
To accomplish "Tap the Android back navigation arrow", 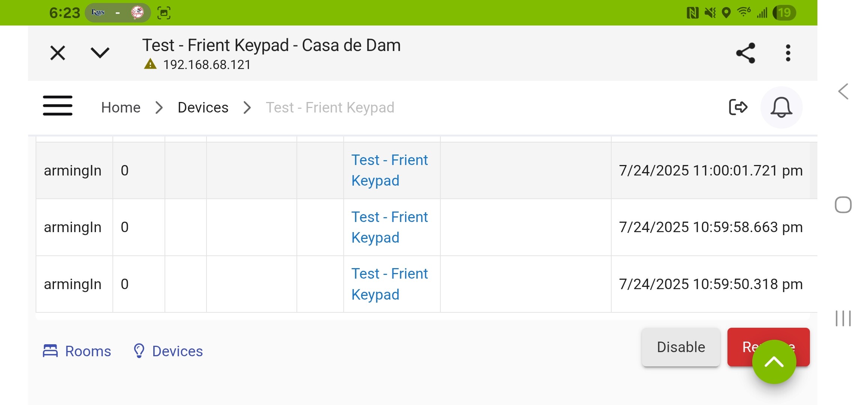I will 843,91.
